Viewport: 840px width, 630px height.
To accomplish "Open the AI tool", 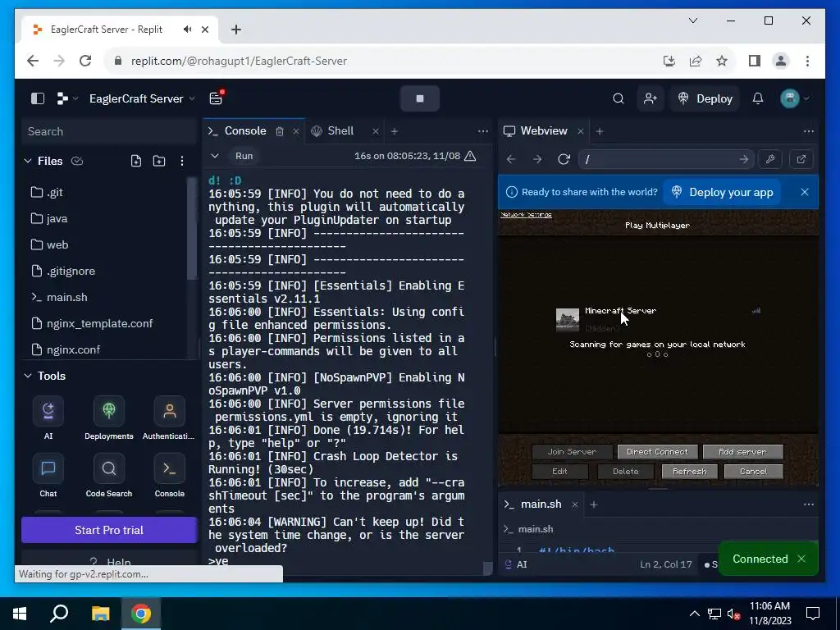I will tap(48, 418).
